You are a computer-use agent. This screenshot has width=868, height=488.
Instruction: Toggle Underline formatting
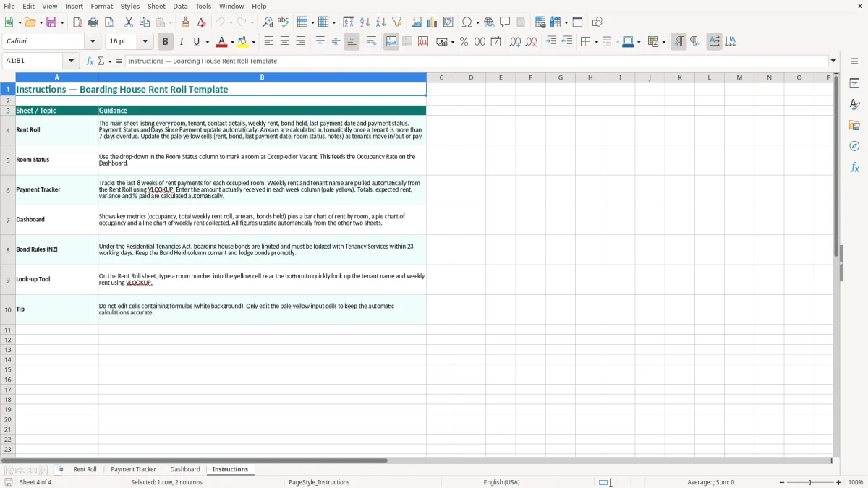[197, 42]
